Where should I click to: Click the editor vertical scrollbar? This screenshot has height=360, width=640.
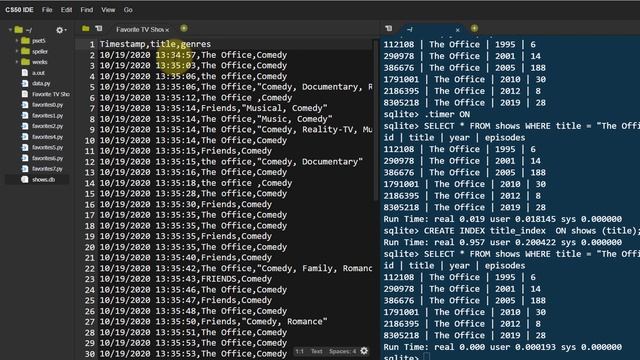click(376, 120)
